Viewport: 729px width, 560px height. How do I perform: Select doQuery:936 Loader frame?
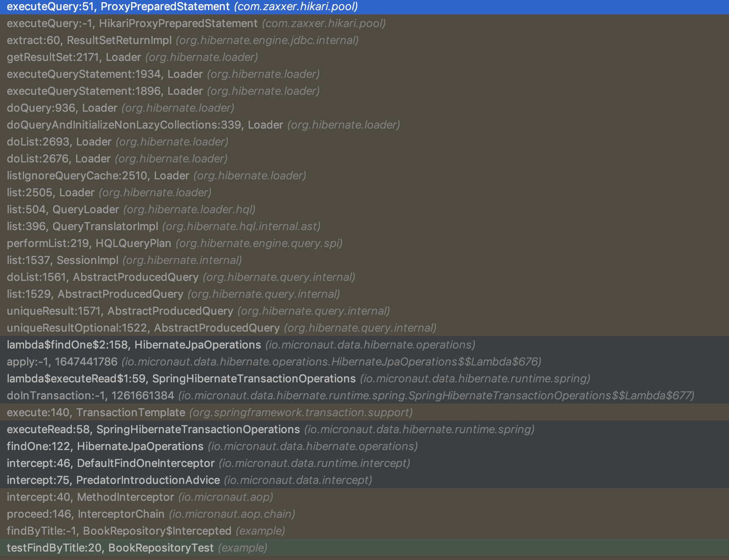pyautogui.click(x=364, y=108)
